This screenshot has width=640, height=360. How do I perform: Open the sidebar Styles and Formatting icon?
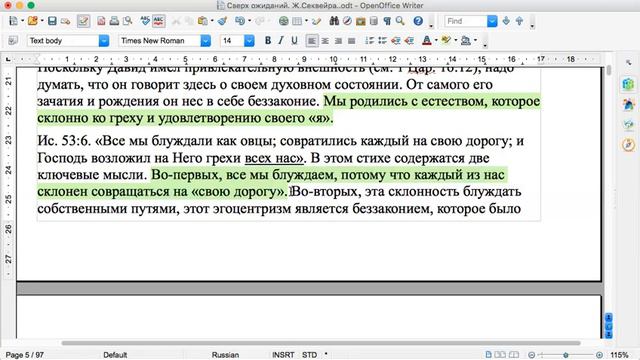[x=628, y=104]
